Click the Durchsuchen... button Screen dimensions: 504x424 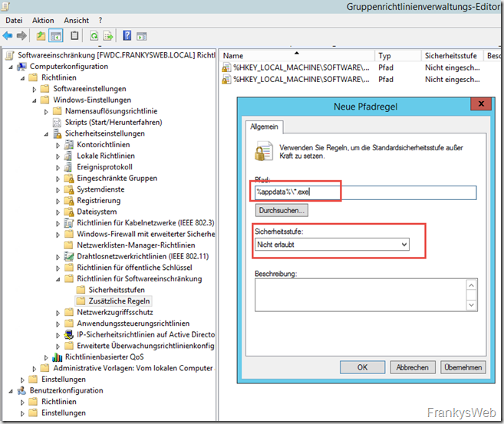pyautogui.click(x=281, y=209)
